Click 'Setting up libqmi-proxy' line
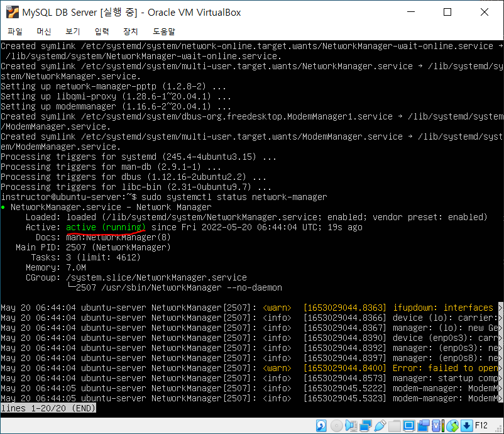This screenshot has height=434, width=504. point(116,96)
